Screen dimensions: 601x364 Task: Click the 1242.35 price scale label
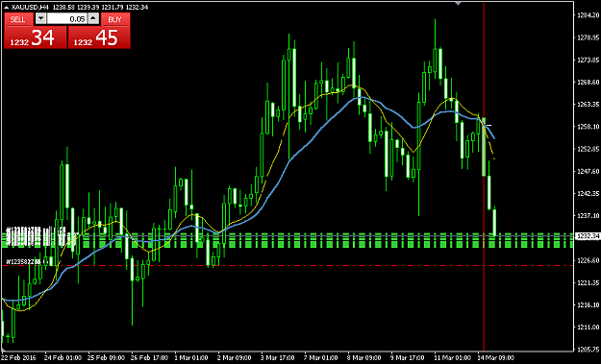click(588, 194)
